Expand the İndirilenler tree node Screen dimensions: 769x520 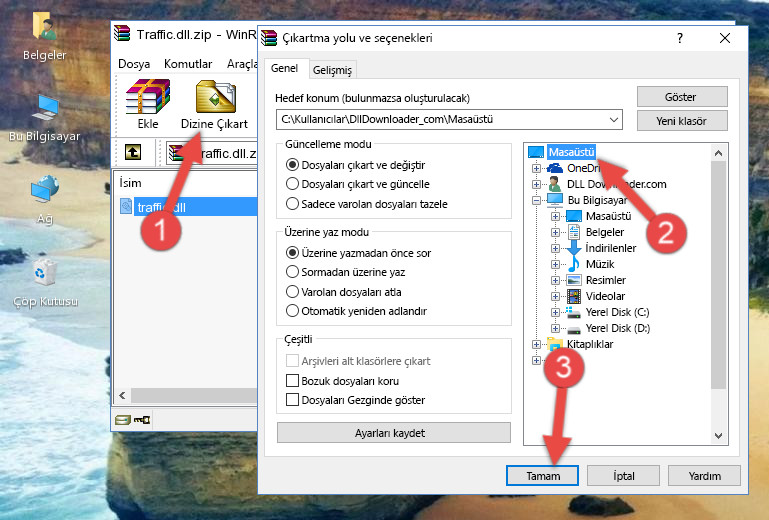click(x=555, y=248)
